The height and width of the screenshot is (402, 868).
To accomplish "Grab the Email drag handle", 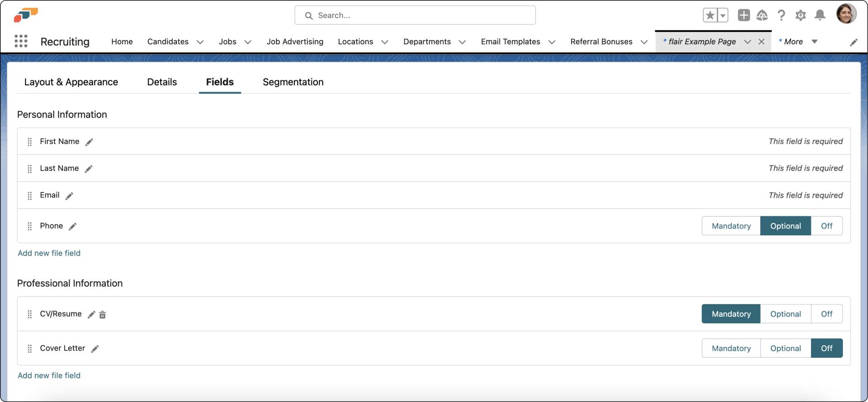I will pyautogui.click(x=30, y=196).
